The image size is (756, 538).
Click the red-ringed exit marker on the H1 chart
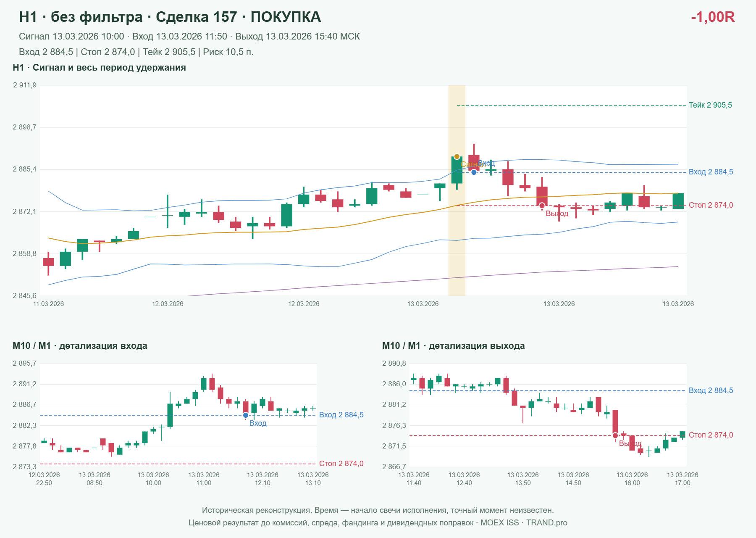(542, 206)
